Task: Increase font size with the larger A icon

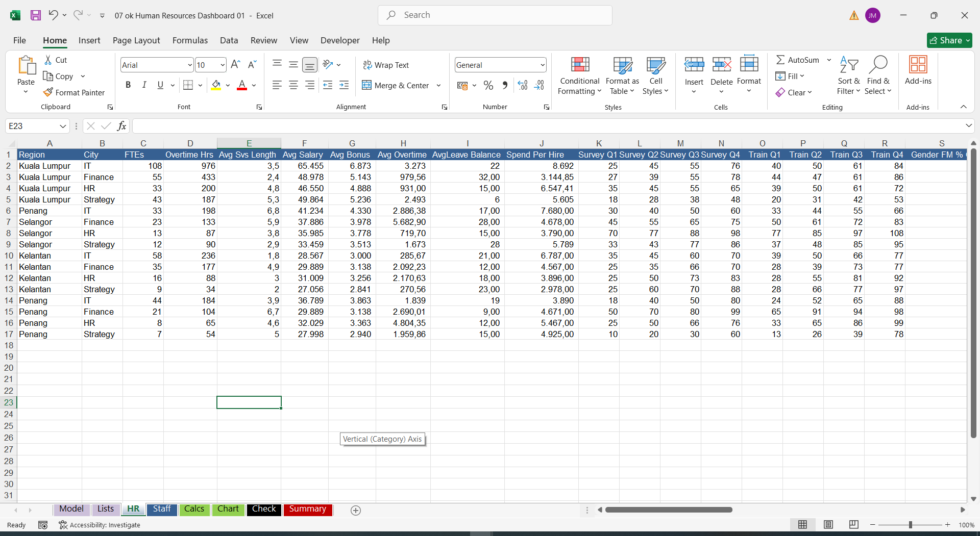Action: (x=235, y=65)
